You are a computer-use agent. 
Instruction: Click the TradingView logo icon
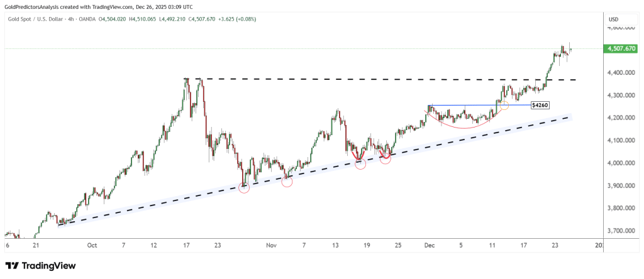(x=13, y=266)
